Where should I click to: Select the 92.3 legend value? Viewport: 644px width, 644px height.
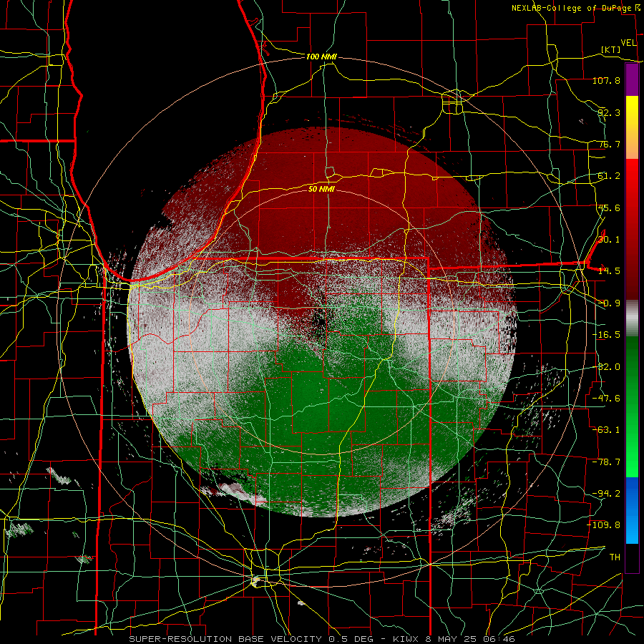click(x=609, y=112)
